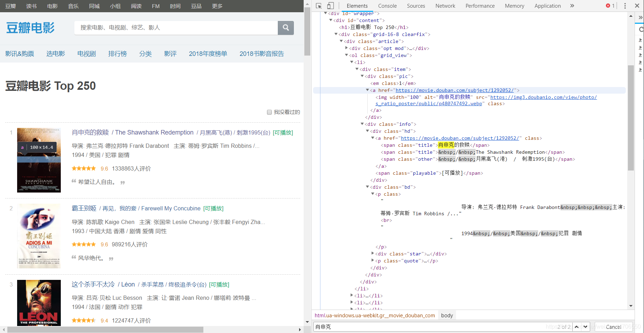Close the DevTools panel
The image size is (644, 333).
tap(637, 6)
